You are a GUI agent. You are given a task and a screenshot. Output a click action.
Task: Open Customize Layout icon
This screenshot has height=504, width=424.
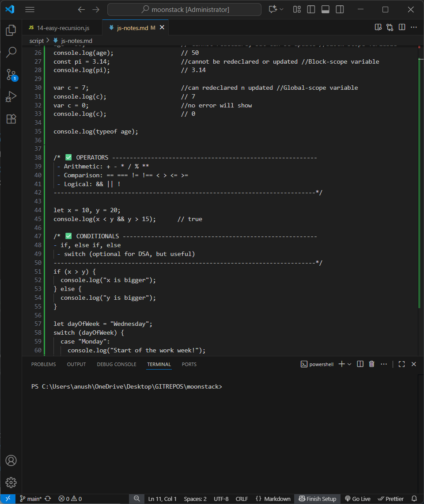[x=297, y=9]
